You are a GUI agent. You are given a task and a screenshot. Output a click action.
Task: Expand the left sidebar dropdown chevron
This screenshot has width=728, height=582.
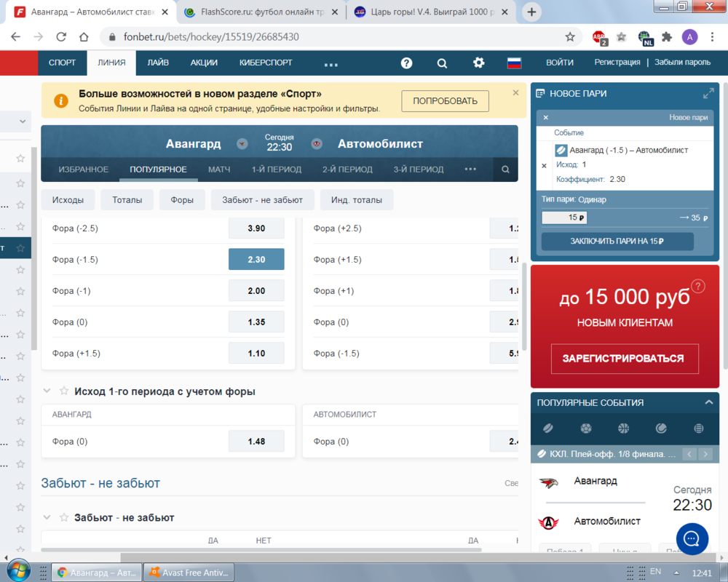pos(23,121)
